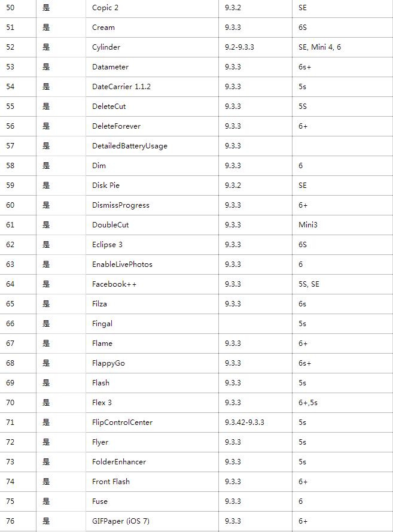This screenshot has height=532, width=393.
Task: Click DateCarrier 1.1.2 in the table
Action: (x=121, y=87)
